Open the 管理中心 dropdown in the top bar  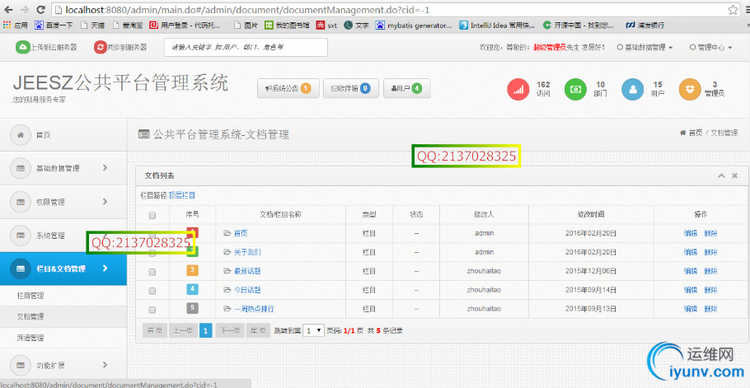711,47
